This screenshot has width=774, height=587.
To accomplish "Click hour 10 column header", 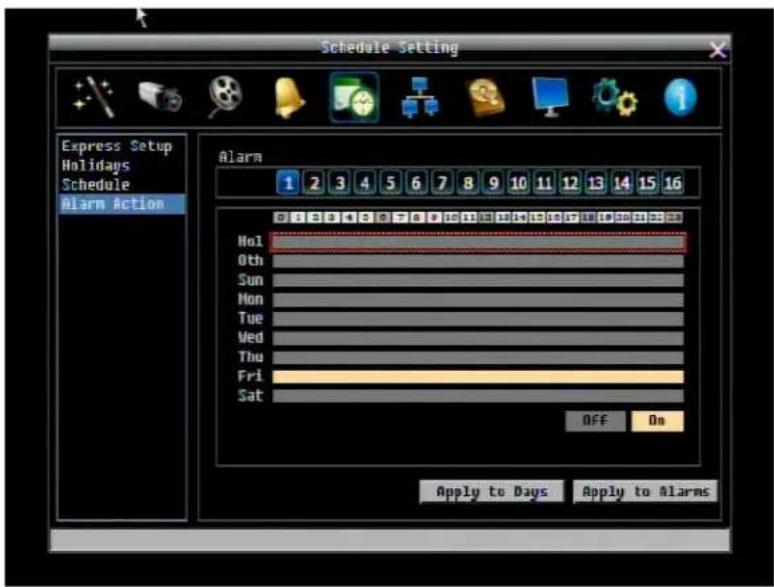I will click(452, 218).
